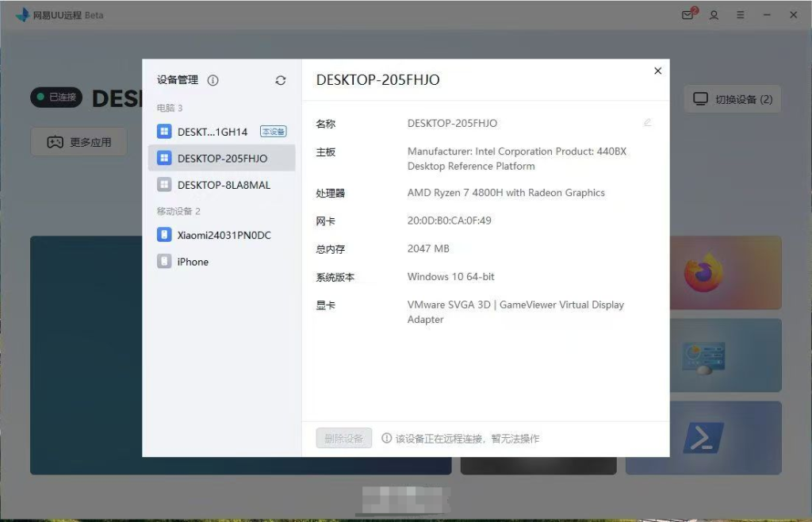This screenshot has width=812, height=522.
Task: Open the user account icon
Action: (714, 15)
